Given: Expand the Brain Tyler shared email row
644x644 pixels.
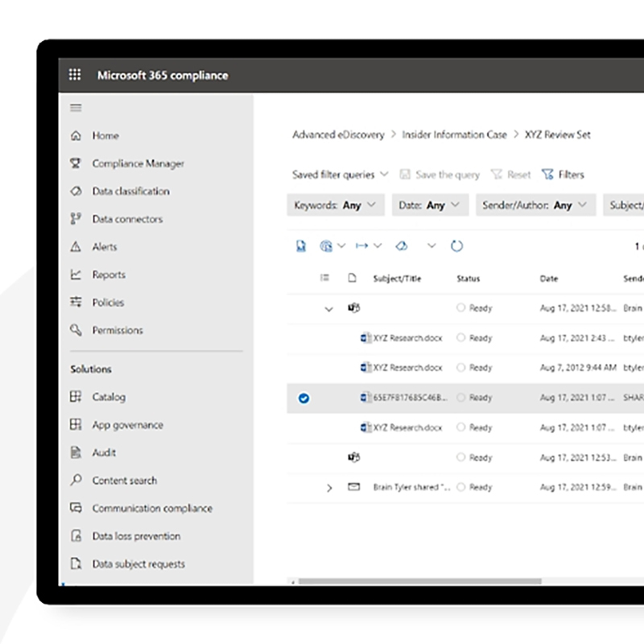Looking at the screenshot, I should tap(329, 488).
